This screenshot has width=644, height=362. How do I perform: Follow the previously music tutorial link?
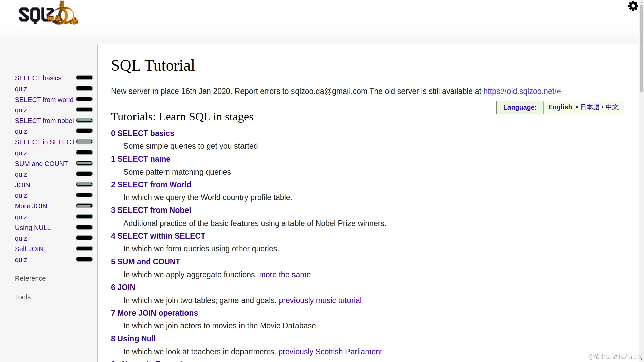tap(320, 300)
